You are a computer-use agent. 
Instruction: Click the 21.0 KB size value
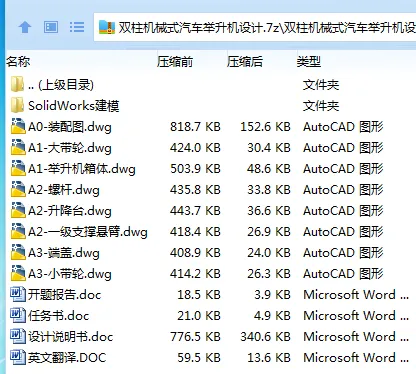click(x=199, y=316)
